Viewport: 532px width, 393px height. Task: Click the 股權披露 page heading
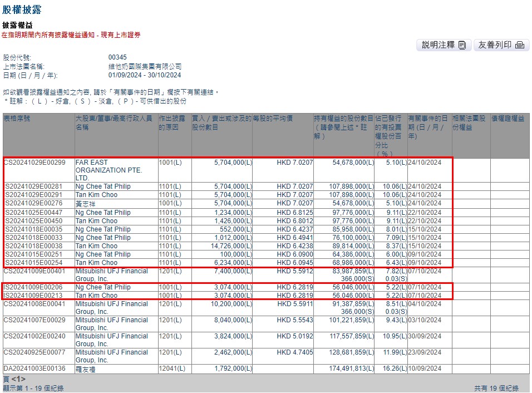click(x=22, y=9)
